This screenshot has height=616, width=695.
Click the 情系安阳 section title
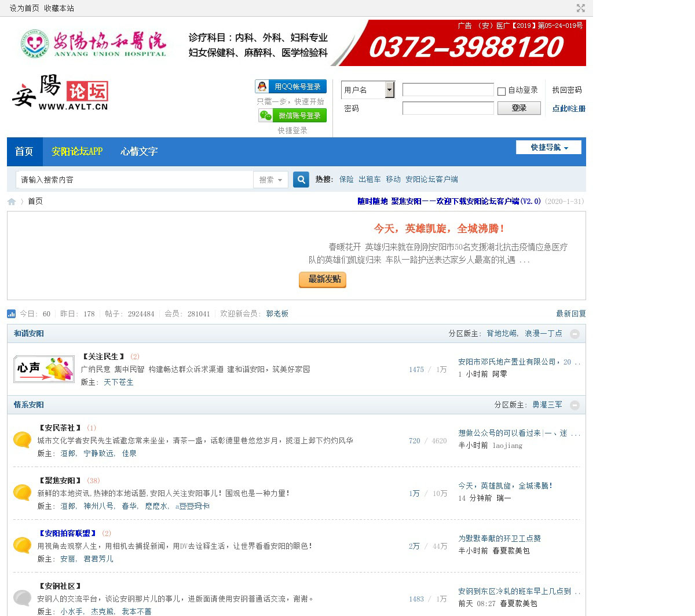[x=29, y=404]
